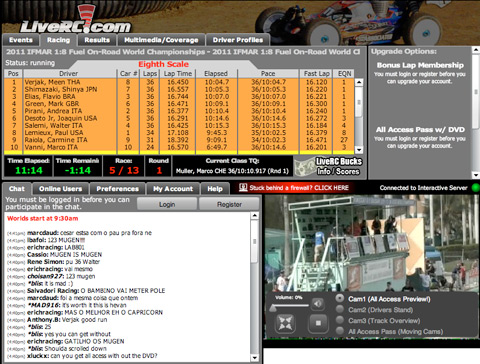Select driver Lemieux, Paul USA row
This screenshot has width=480, height=364.
(x=179, y=133)
